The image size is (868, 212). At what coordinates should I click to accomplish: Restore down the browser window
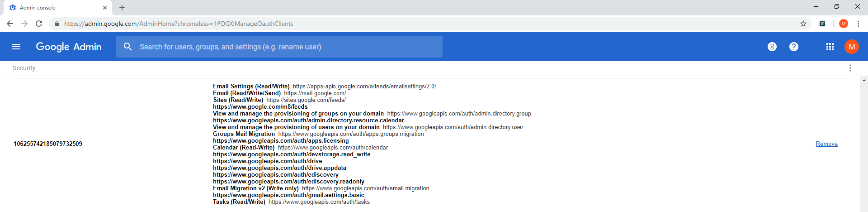click(x=837, y=6)
